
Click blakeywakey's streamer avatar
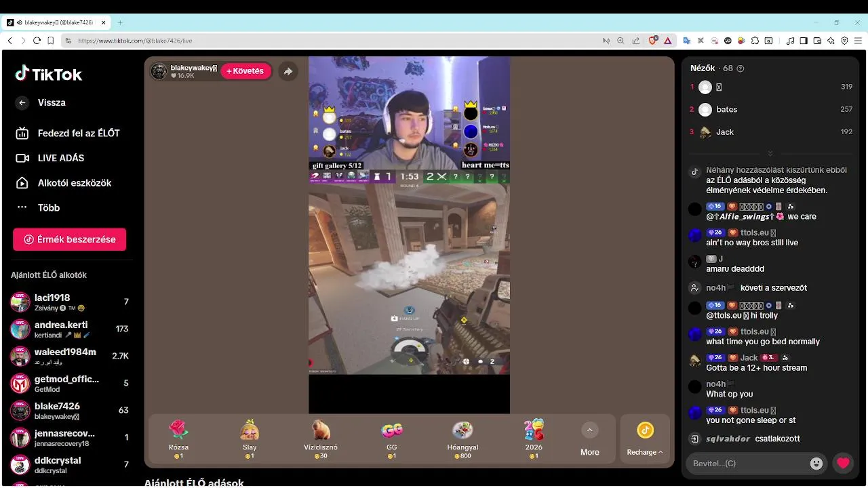[159, 71]
